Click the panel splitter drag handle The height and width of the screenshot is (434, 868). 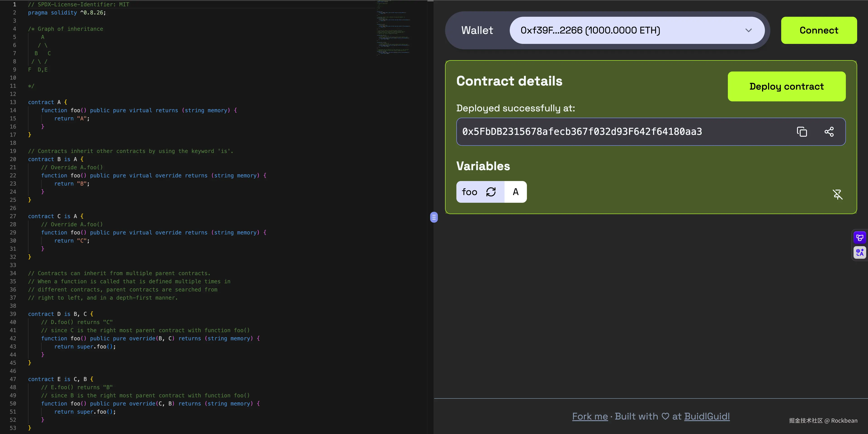434,217
